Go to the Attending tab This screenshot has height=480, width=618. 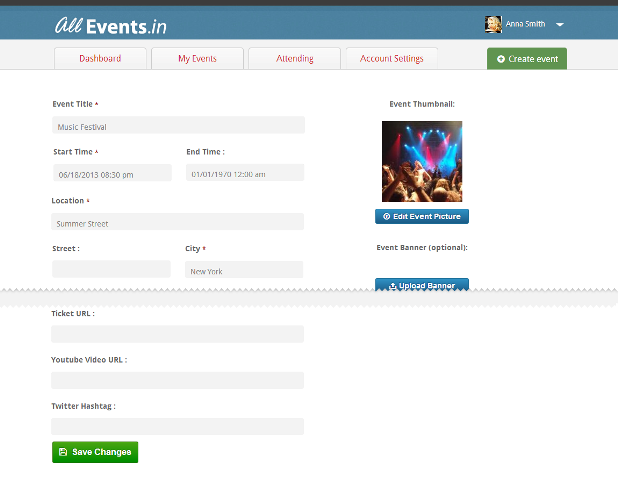[x=294, y=58]
